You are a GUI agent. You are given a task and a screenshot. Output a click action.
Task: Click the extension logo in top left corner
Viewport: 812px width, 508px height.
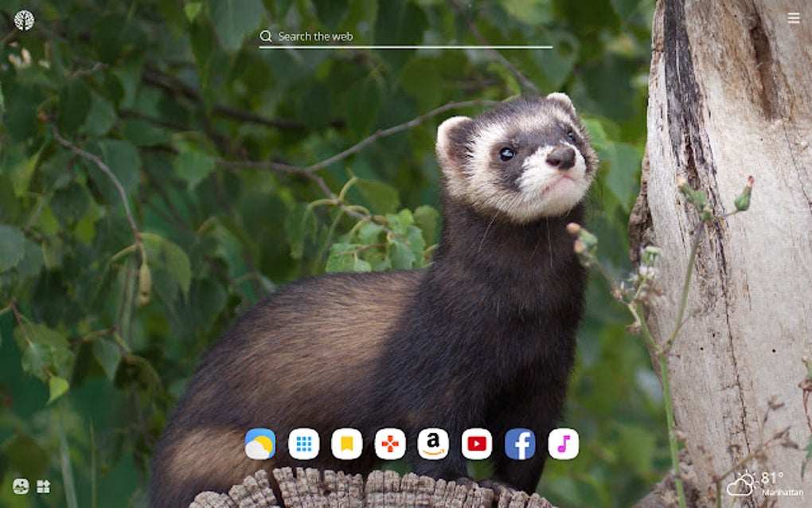(23, 18)
